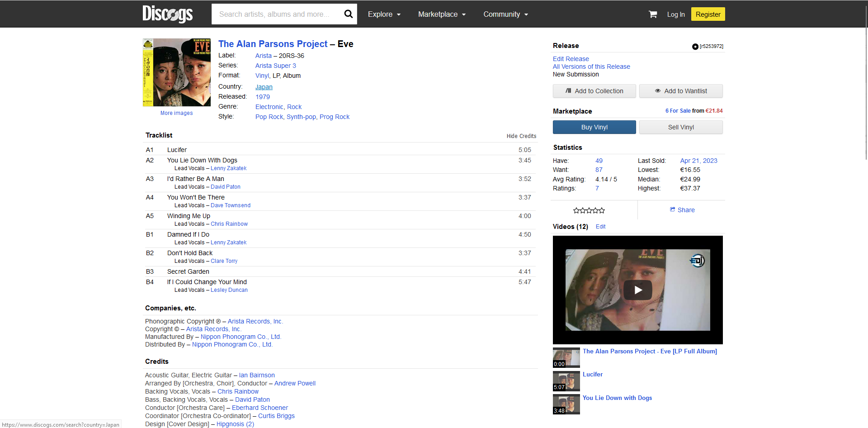Click the Electronic genre link
The width and height of the screenshot is (868, 428).
click(x=269, y=107)
